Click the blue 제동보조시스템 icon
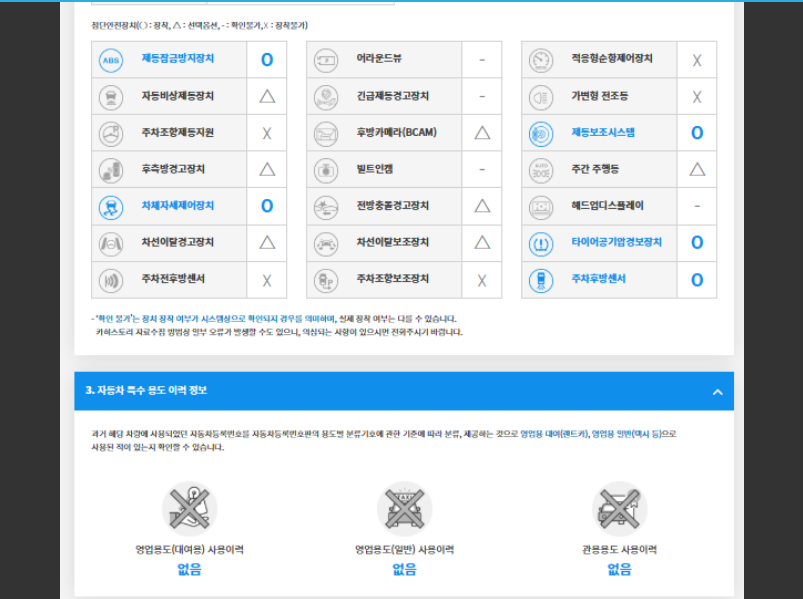 coord(541,134)
